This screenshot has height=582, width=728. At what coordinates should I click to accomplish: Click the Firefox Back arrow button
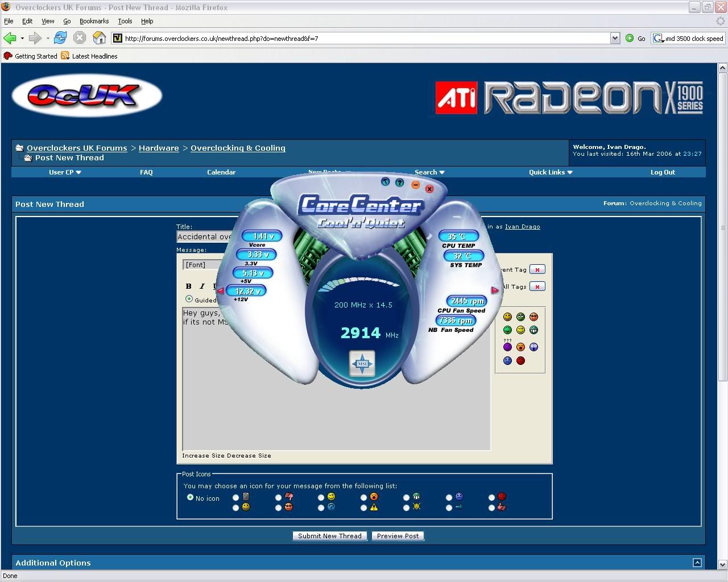[10, 38]
